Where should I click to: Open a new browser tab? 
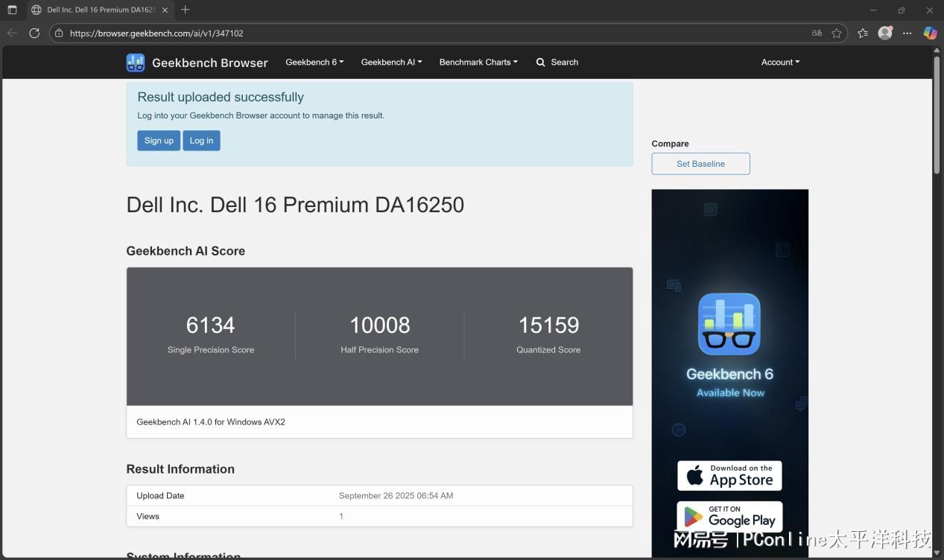click(x=186, y=10)
